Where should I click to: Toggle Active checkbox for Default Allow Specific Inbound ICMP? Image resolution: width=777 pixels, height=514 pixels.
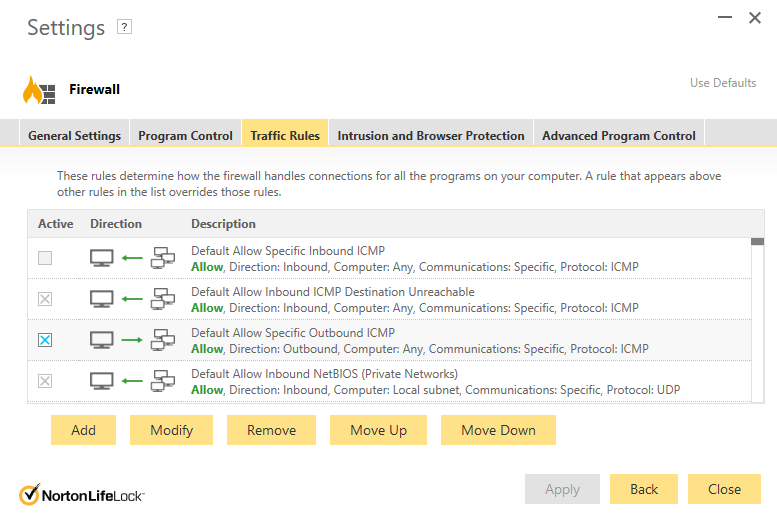click(45, 259)
